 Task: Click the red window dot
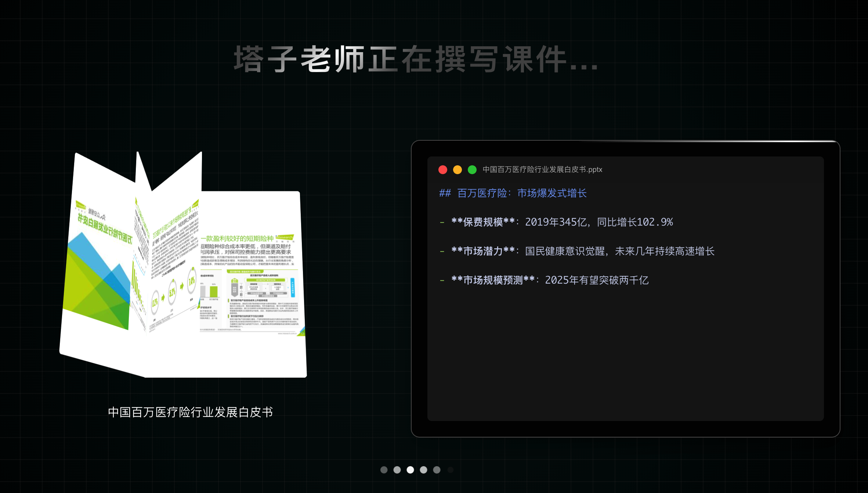pos(443,169)
